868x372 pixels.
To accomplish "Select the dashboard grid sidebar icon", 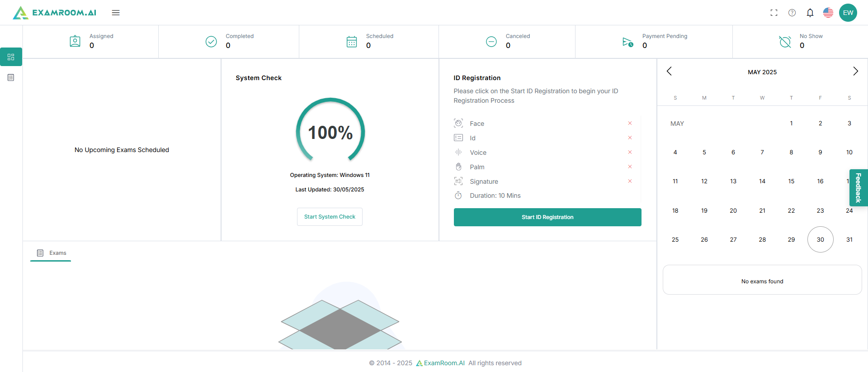I will (11, 57).
